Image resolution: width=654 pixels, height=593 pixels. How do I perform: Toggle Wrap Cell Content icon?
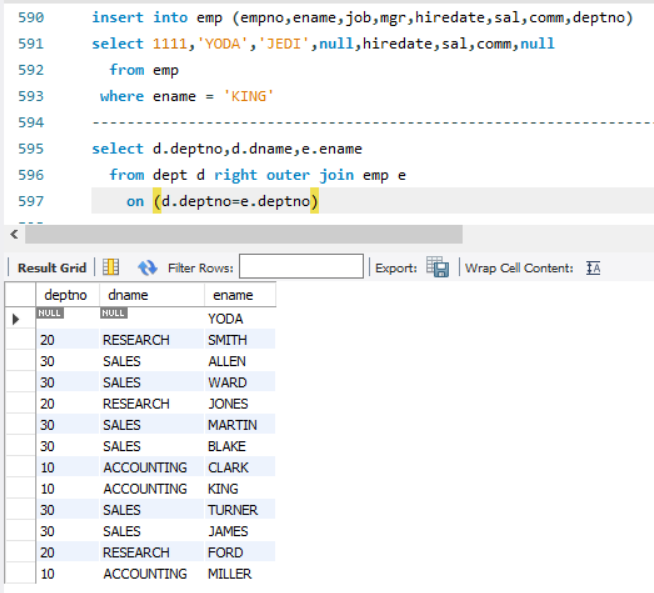[x=593, y=268]
